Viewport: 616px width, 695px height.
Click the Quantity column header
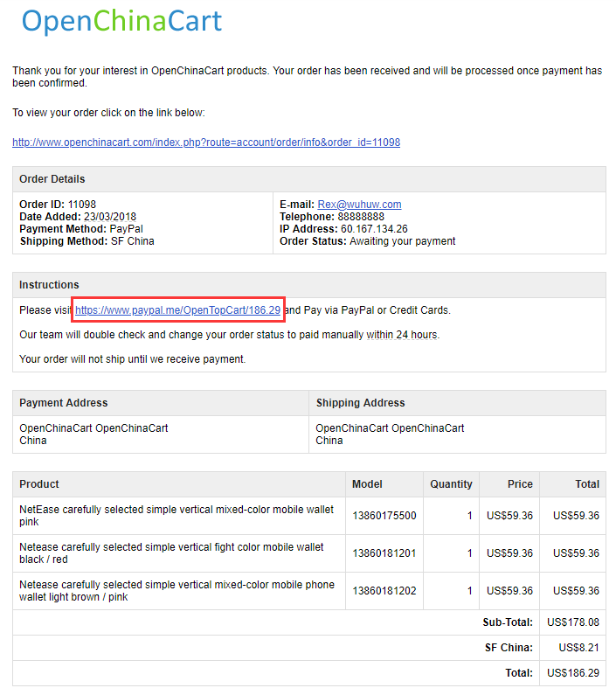tap(451, 484)
